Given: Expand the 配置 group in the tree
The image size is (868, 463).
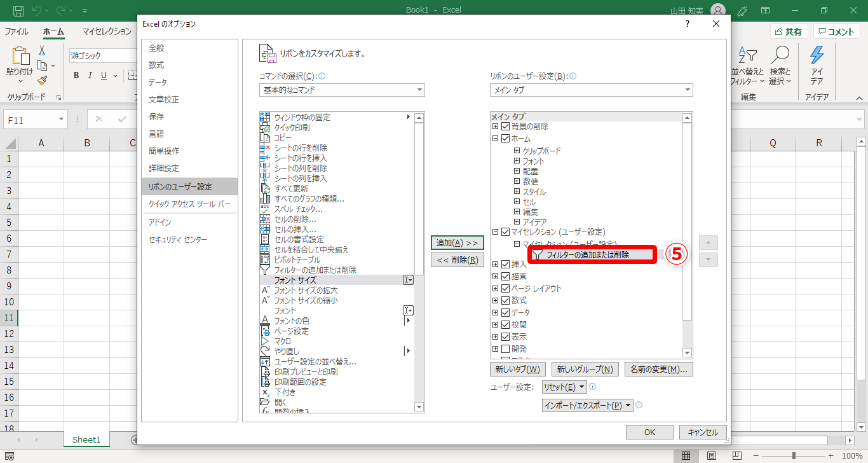Looking at the screenshot, I should coord(517,171).
